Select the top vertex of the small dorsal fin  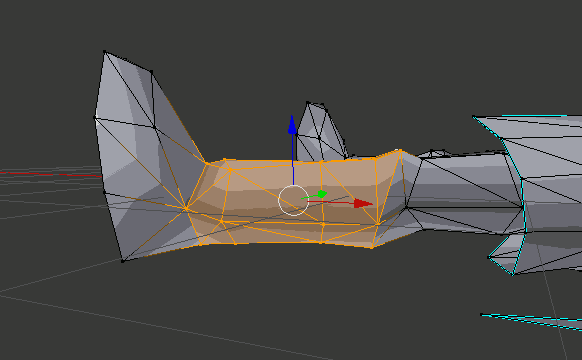pos(308,102)
